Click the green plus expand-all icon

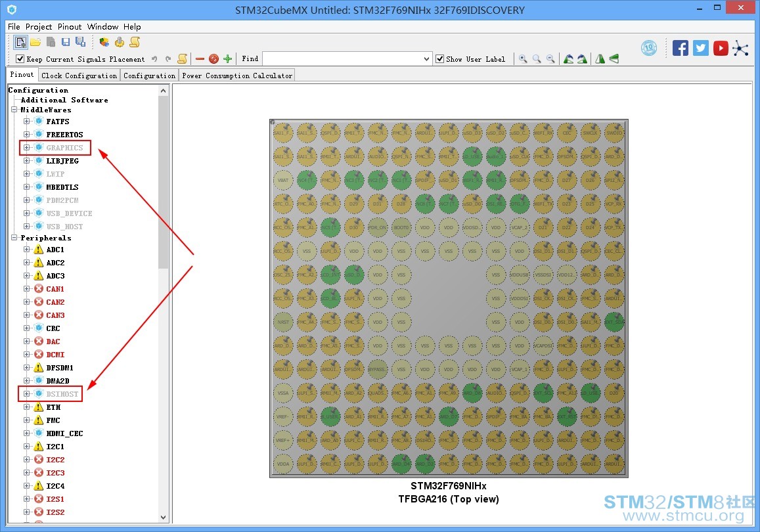(227, 59)
